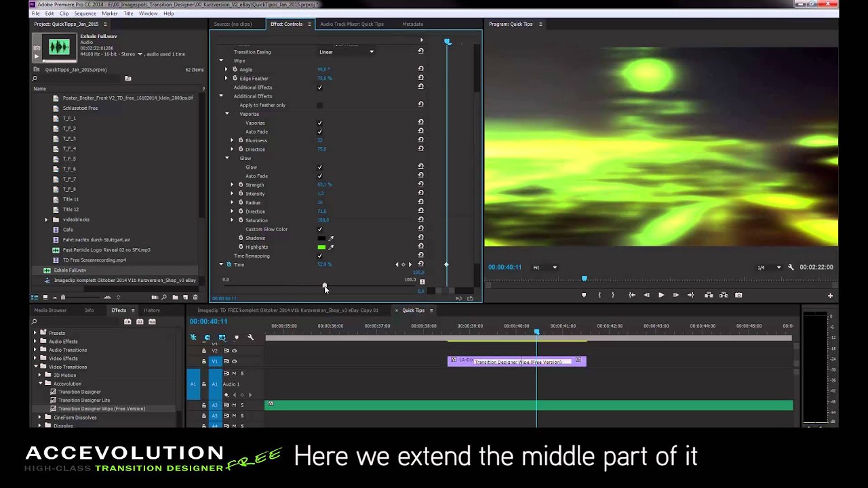Reset the Blurriness parameter
Viewport: 868px width, 488px height.
coord(420,140)
